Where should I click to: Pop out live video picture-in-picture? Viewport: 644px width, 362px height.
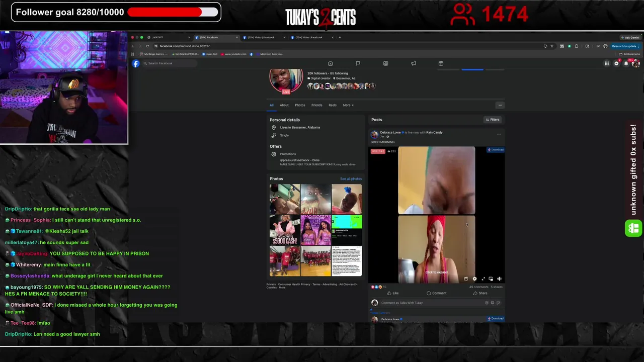tap(491, 279)
